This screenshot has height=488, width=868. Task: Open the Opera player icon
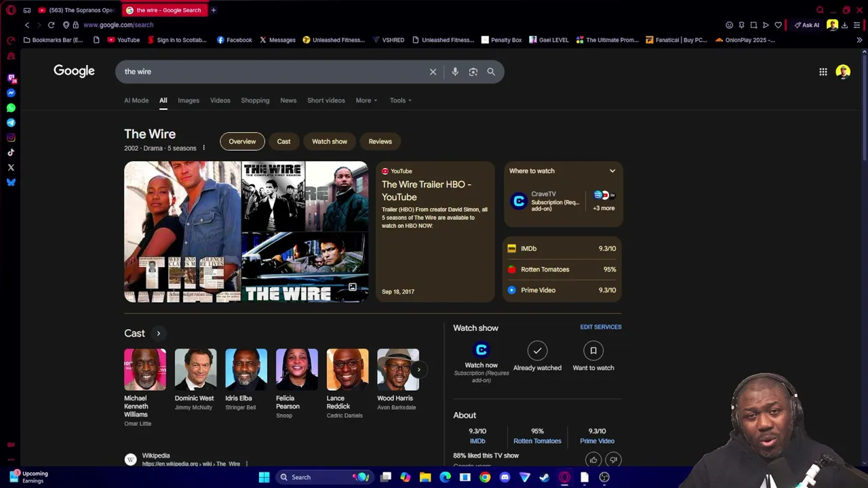coord(766,25)
